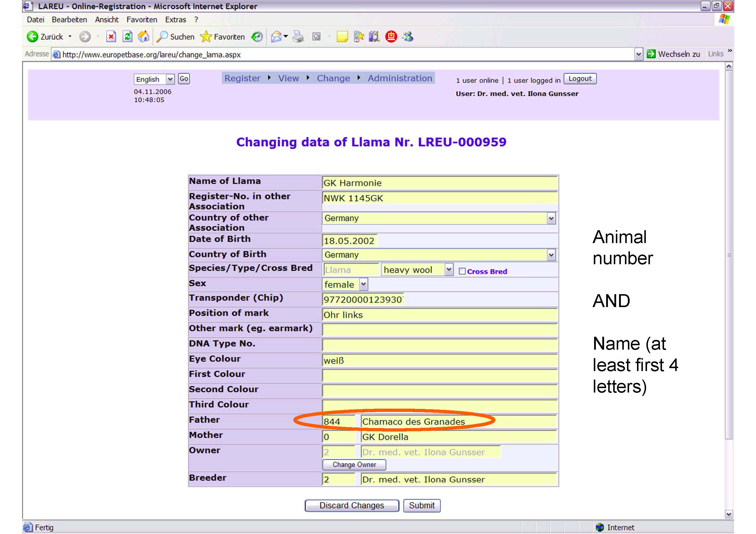
Task: Click the green Zurück back arrow
Action: [32, 36]
